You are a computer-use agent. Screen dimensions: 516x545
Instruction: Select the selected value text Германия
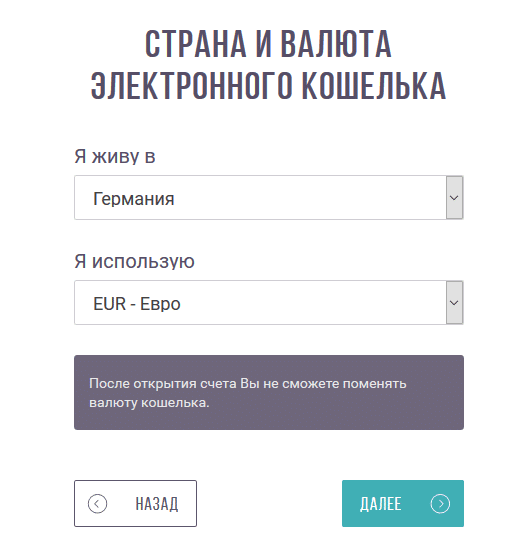[x=134, y=199]
